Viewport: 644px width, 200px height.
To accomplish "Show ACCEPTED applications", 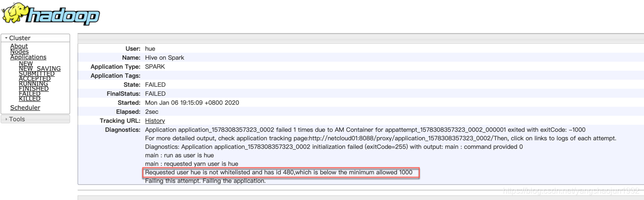I will pos(34,79).
